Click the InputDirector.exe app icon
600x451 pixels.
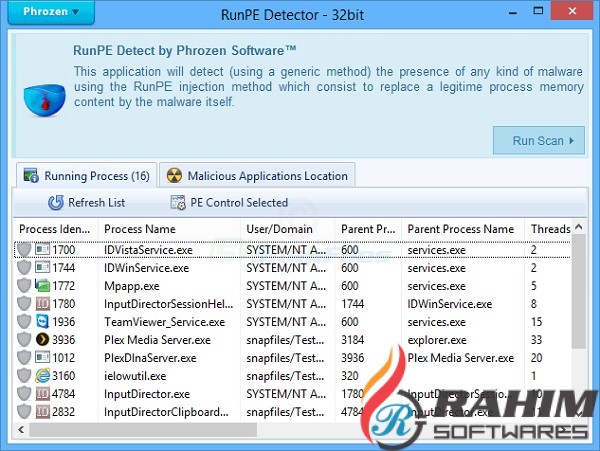click(x=42, y=394)
